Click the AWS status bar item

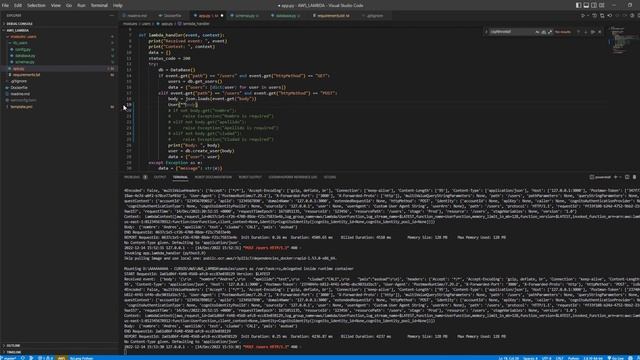pyautogui.click(x=61, y=358)
